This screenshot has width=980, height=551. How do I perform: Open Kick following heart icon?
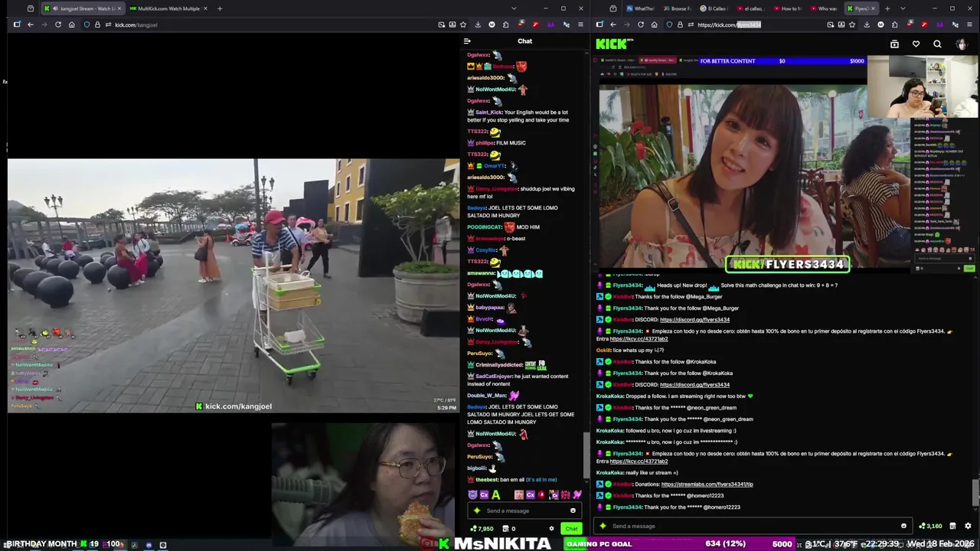pyautogui.click(x=916, y=44)
